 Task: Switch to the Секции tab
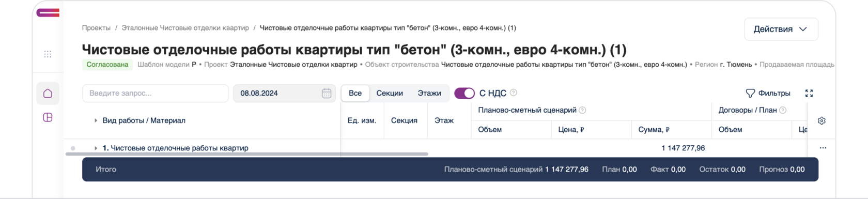[x=390, y=93]
